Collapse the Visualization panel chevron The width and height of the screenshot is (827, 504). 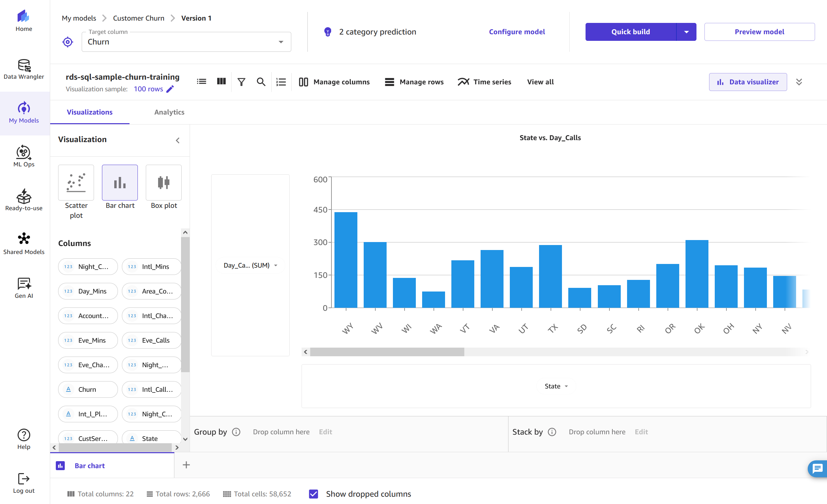click(x=178, y=140)
